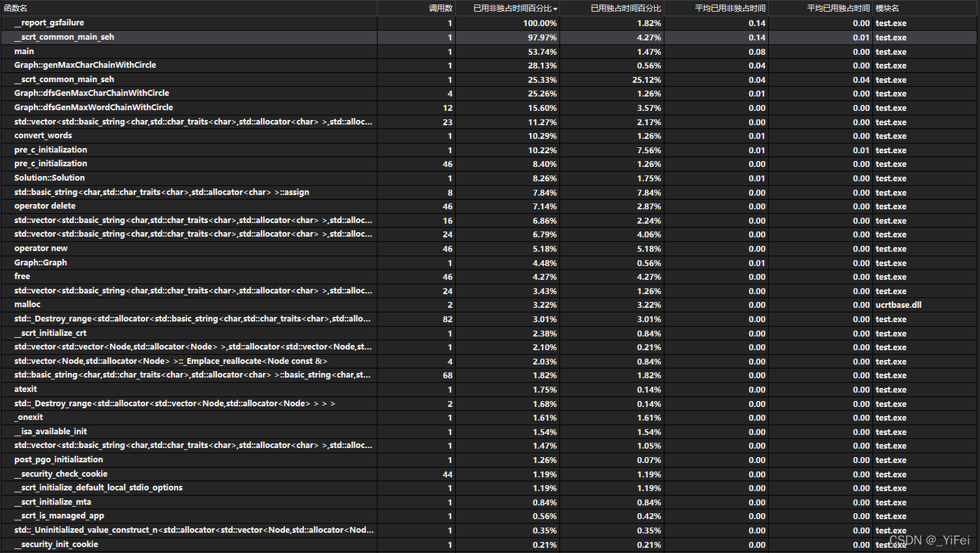Select __scrt_initialize_default_local_stdio_options row
Viewport: 980px width, 553px height.
pyautogui.click(x=490, y=488)
